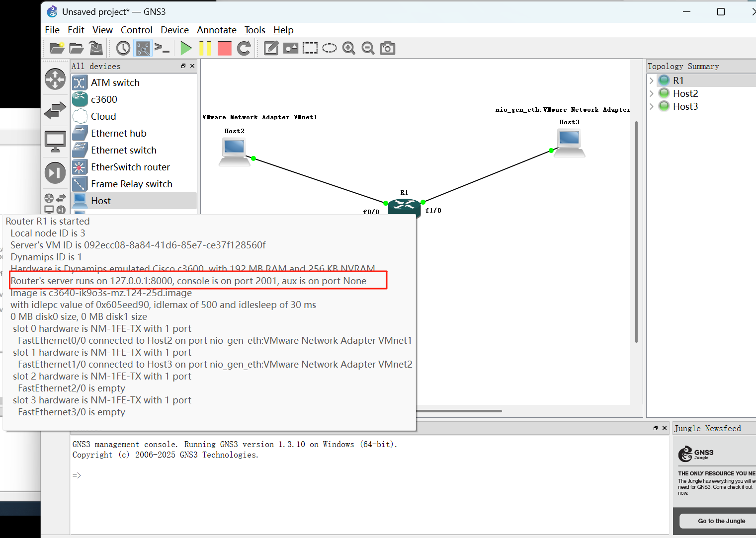Browse routers in the device sidebar
Viewport: 756px width, 538px height.
[55, 79]
